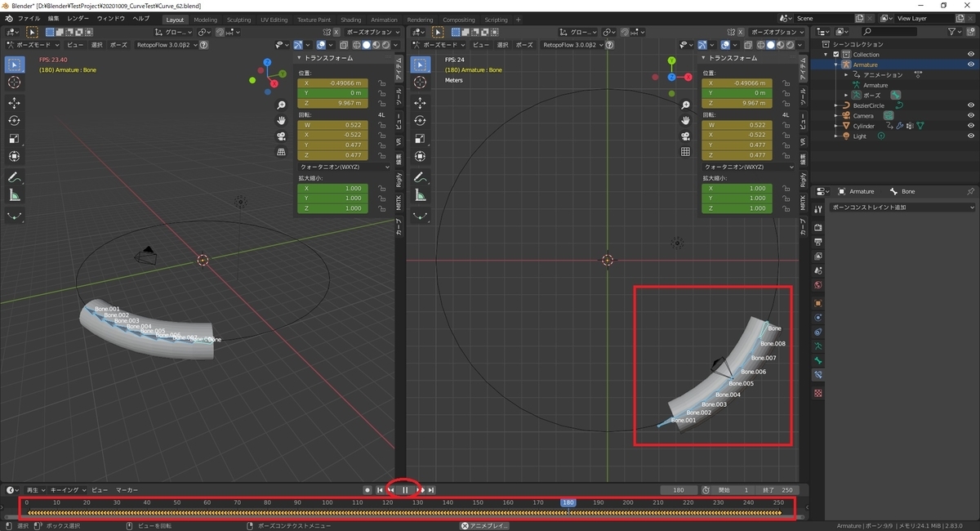This screenshot has width=980, height=531.
Task: Pin the properties editor context
Action: (x=970, y=191)
